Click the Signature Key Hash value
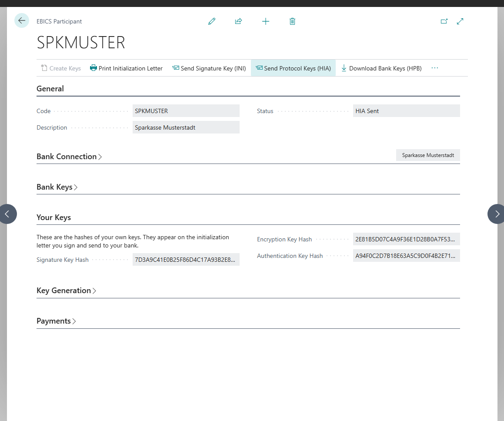 click(186, 260)
